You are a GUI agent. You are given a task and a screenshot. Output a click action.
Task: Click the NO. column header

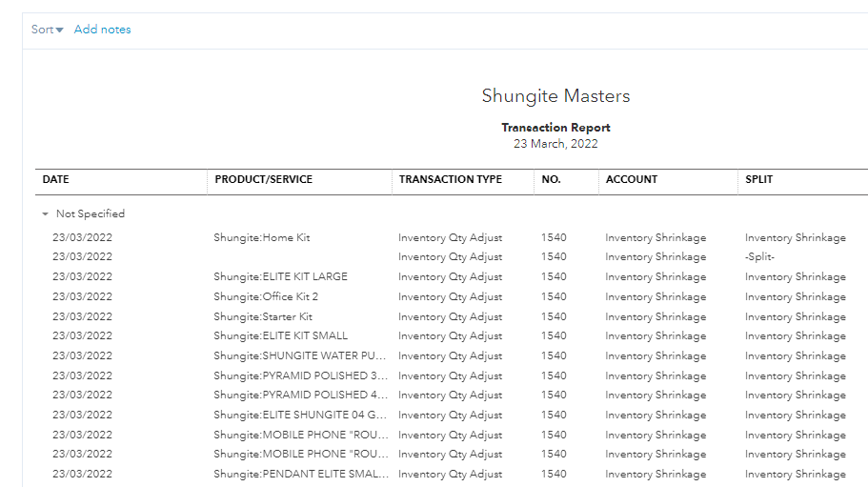point(551,179)
